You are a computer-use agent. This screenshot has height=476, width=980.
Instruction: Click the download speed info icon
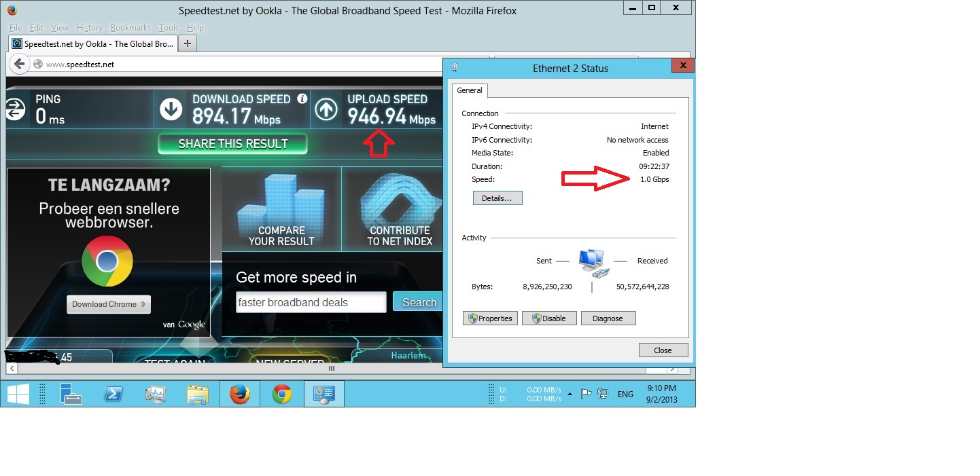coord(302,99)
